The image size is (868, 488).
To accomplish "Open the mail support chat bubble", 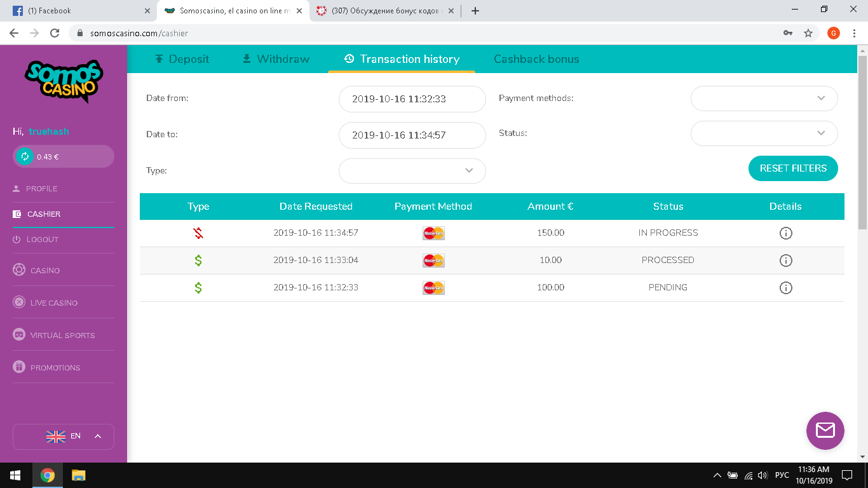I will [x=825, y=431].
